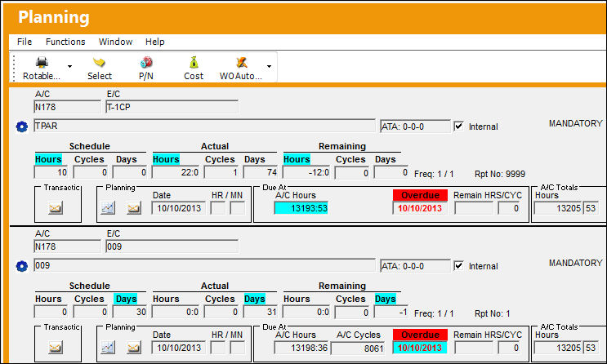
Task: Click Planning chart icon in 009 record
Action: [x=108, y=348]
